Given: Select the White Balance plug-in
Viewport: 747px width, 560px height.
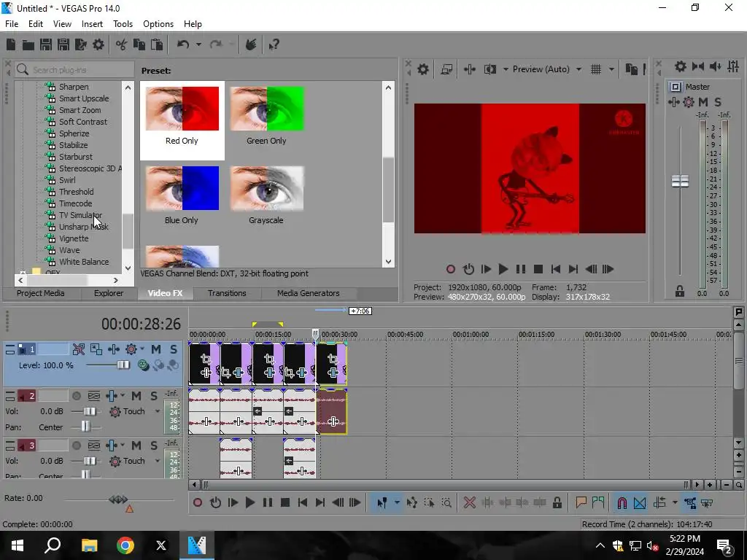Looking at the screenshot, I should [84, 262].
